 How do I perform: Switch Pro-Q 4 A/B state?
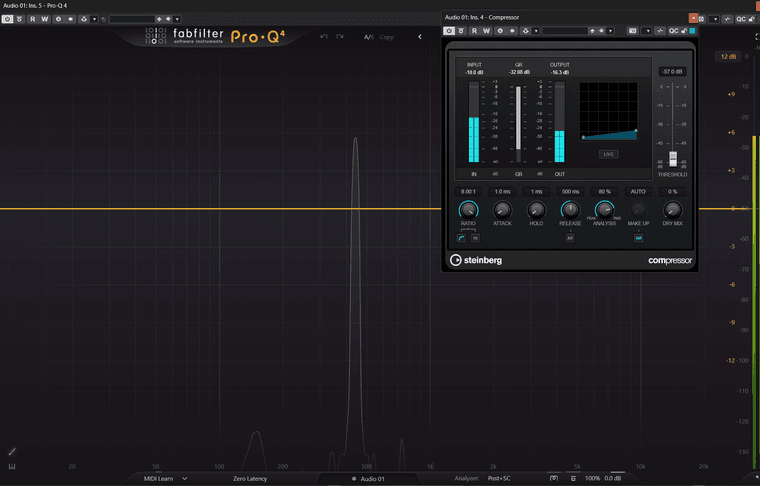click(369, 37)
